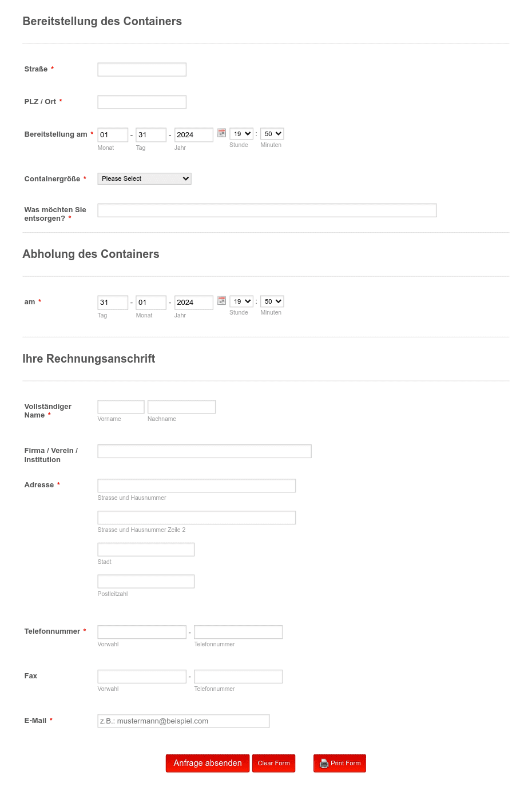Click the Vorname text field
This screenshot has width=532, height=787.
click(x=121, y=407)
